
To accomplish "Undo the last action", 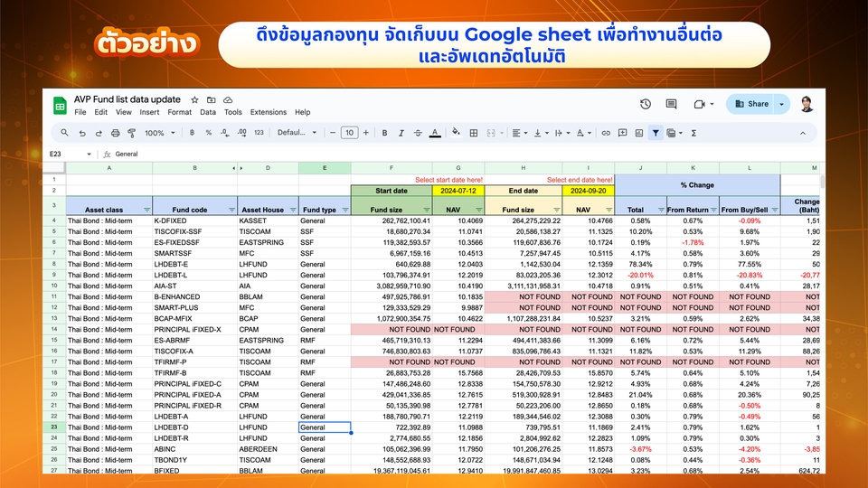I will coord(82,133).
